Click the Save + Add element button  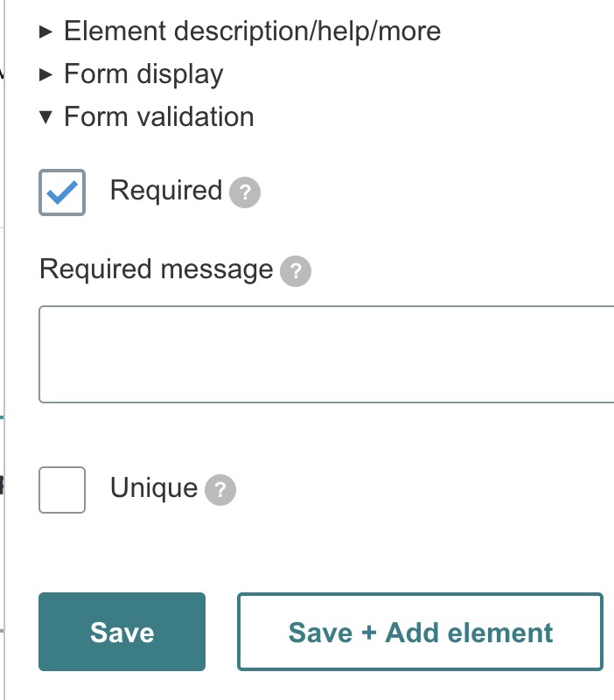(x=420, y=633)
